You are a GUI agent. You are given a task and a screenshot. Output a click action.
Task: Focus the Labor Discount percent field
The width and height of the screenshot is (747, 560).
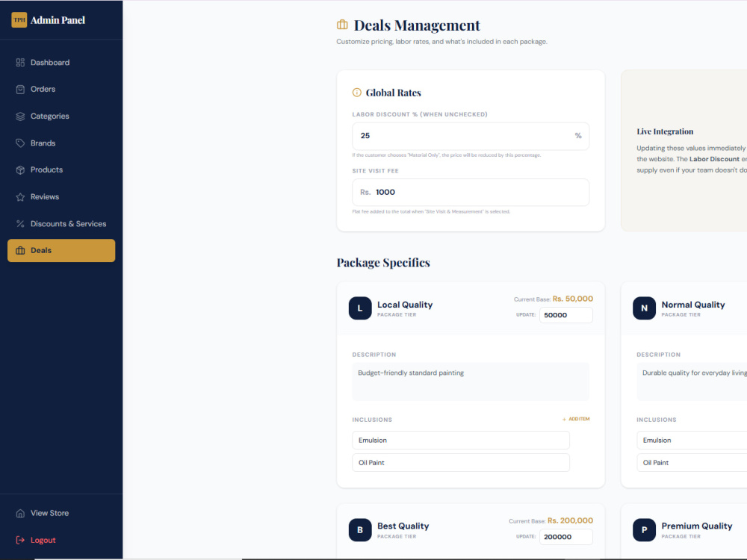(470, 136)
